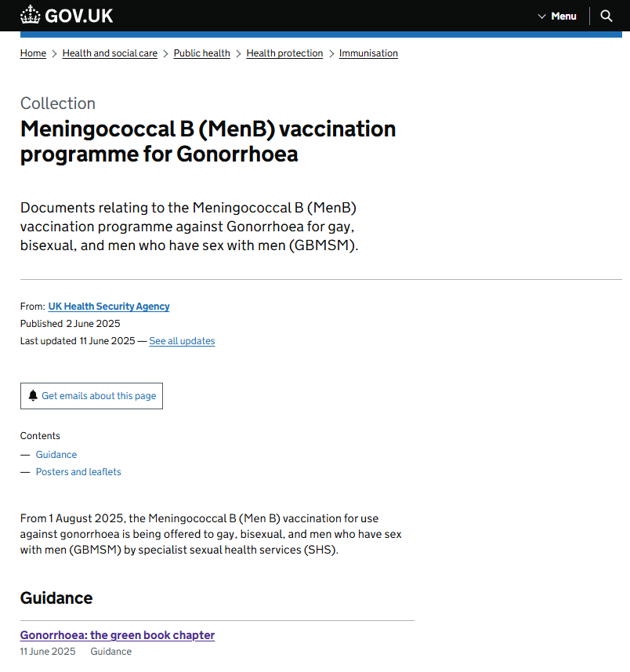This screenshot has width=630, height=672.
Task: Click the GOV.UK crown logo
Action: click(x=30, y=15)
